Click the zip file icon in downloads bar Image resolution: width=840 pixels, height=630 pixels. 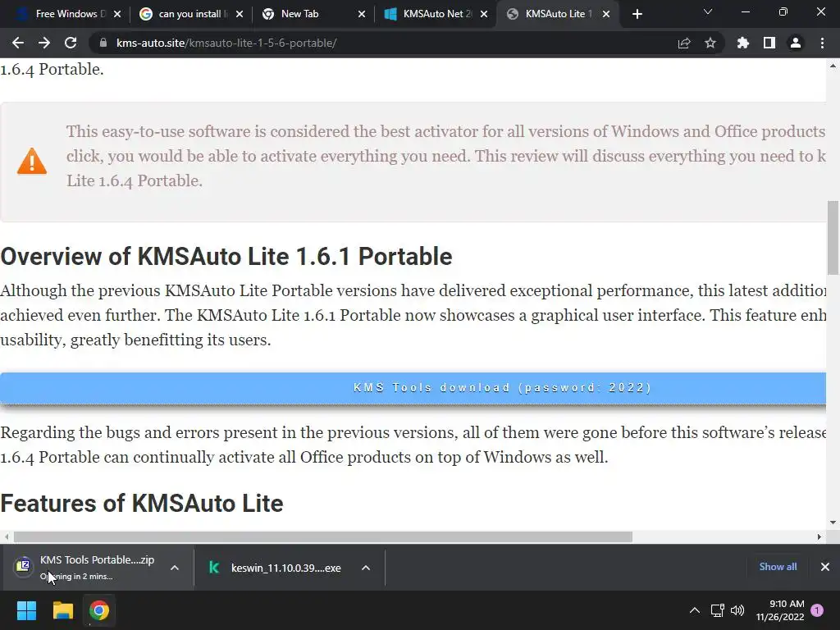23,566
